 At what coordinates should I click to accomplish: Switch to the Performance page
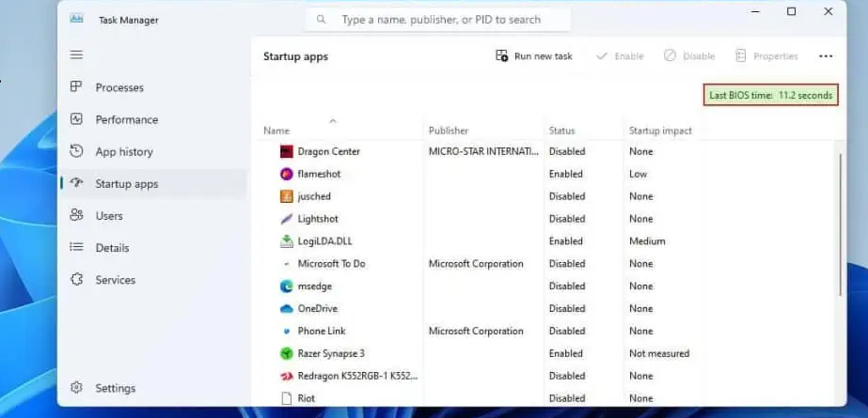pos(126,119)
